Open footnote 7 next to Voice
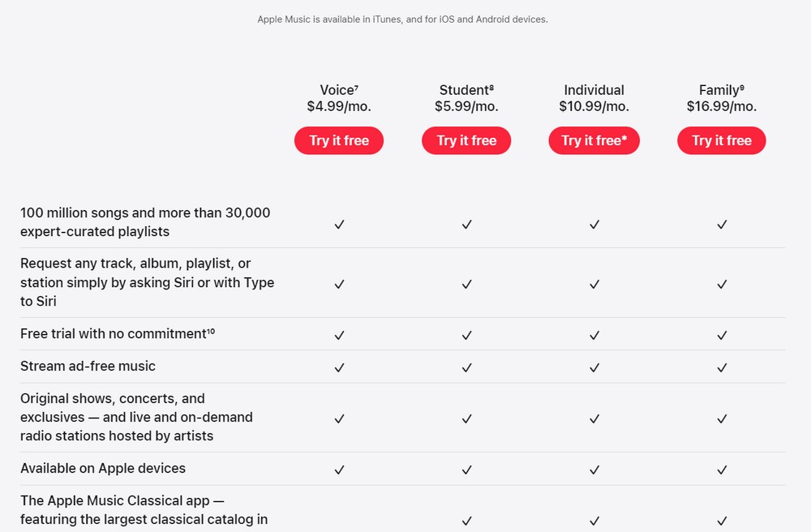The height and width of the screenshot is (532, 811). click(x=357, y=86)
